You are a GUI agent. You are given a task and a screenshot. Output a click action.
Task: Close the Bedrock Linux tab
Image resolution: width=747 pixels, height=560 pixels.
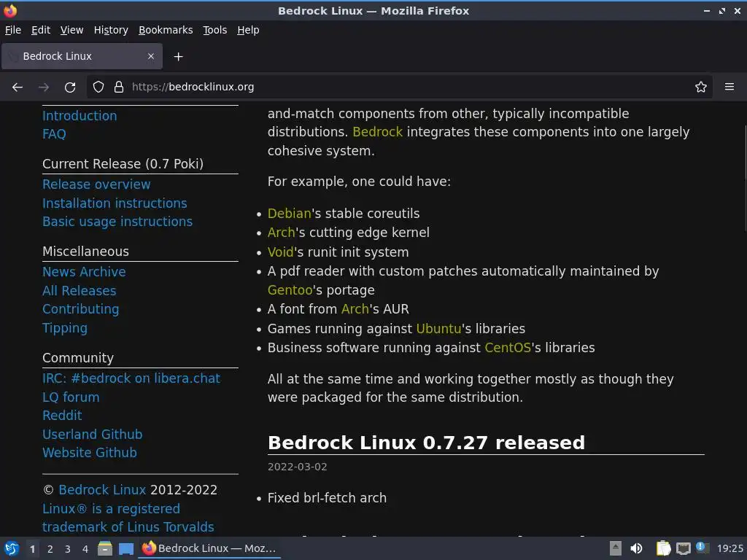pyautogui.click(x=150, y=56)
